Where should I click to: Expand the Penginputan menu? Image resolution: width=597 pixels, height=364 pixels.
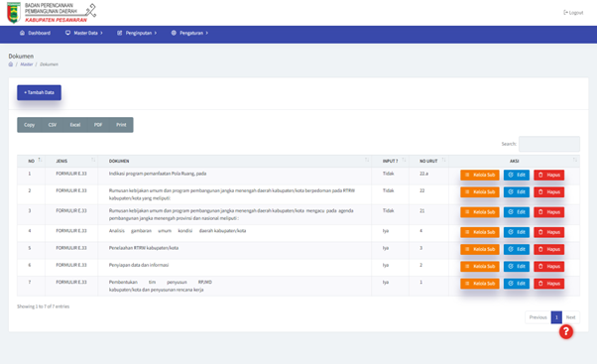coord(137,33)
